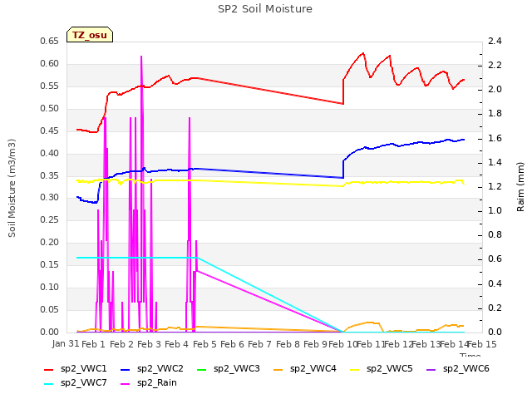Toggle sp2_VWC6 legend entry
This screenshot has width=532, height=399.
pos(458,369)
